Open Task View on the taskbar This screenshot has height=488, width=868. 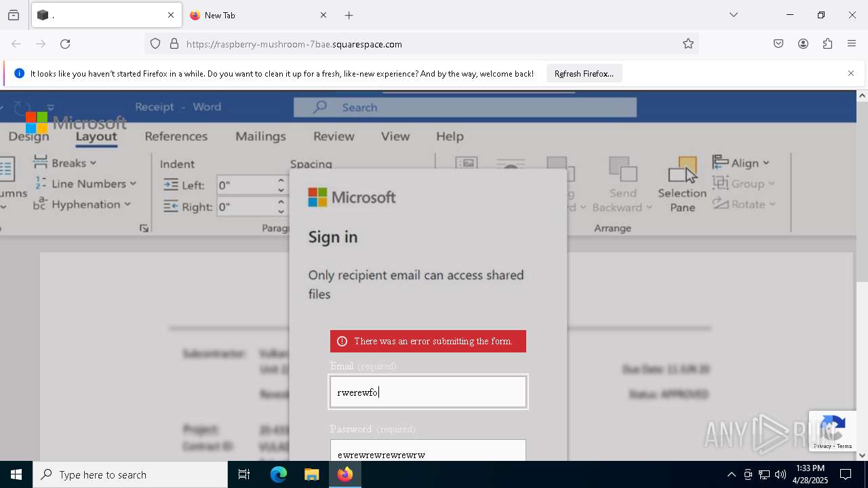pos(244,474)
